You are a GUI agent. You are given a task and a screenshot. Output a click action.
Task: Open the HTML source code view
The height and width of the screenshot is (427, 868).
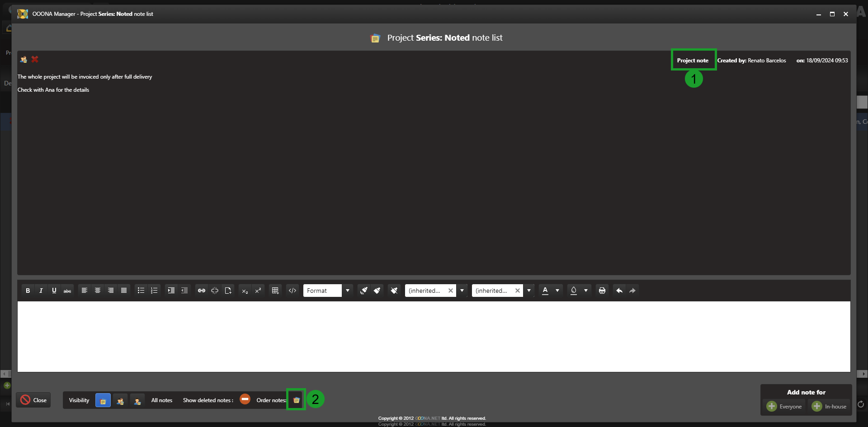pyautogui.click(x=292, y=291)
